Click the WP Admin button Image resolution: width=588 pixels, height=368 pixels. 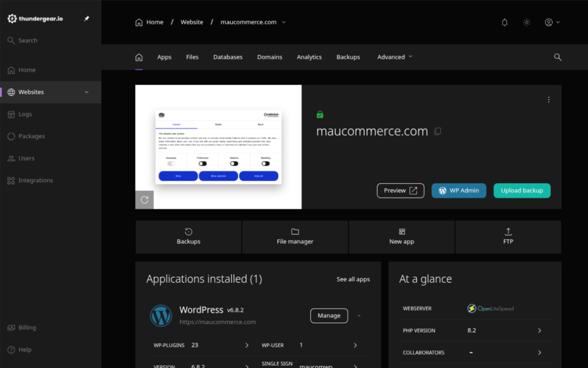459,191
